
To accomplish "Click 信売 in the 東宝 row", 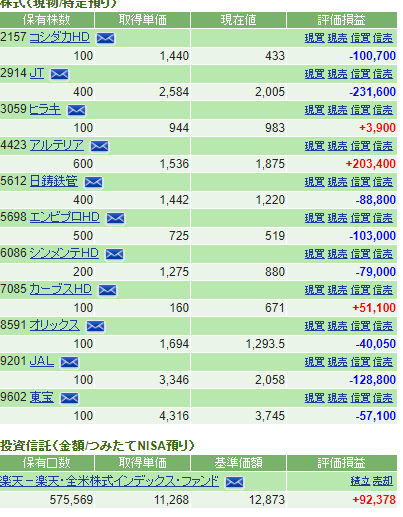I will [x=383, y=398].
